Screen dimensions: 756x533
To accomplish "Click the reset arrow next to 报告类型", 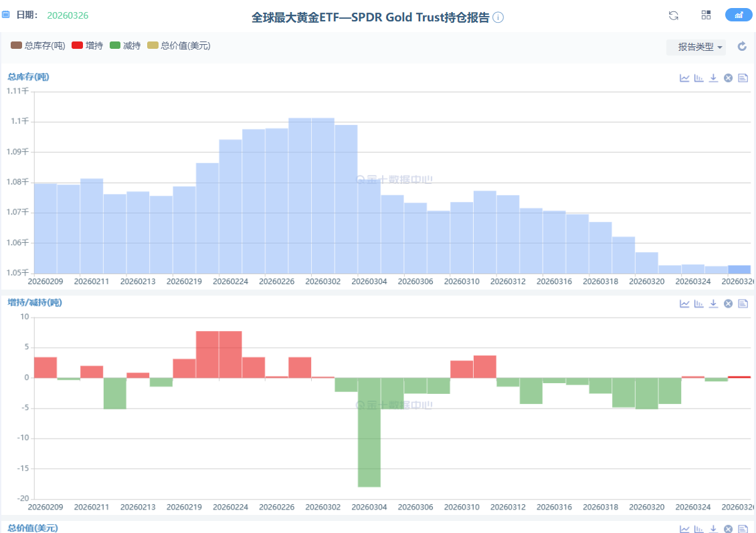I will 742,46.
